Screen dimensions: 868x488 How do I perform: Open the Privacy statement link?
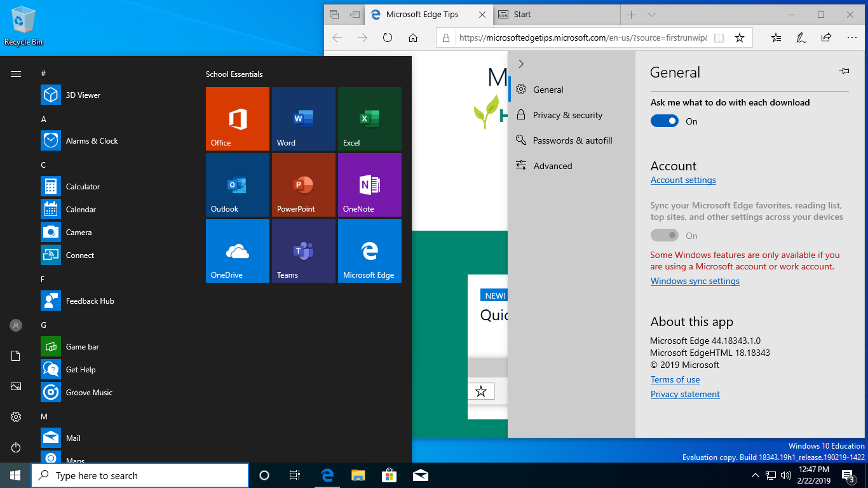coord(685,394)
